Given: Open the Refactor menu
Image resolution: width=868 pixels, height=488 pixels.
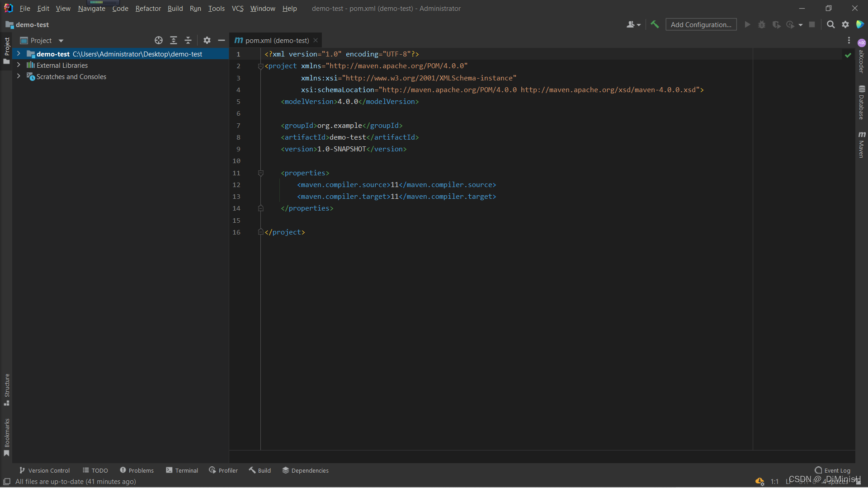Looking at the screenshot, I should [x=148, y=8].
